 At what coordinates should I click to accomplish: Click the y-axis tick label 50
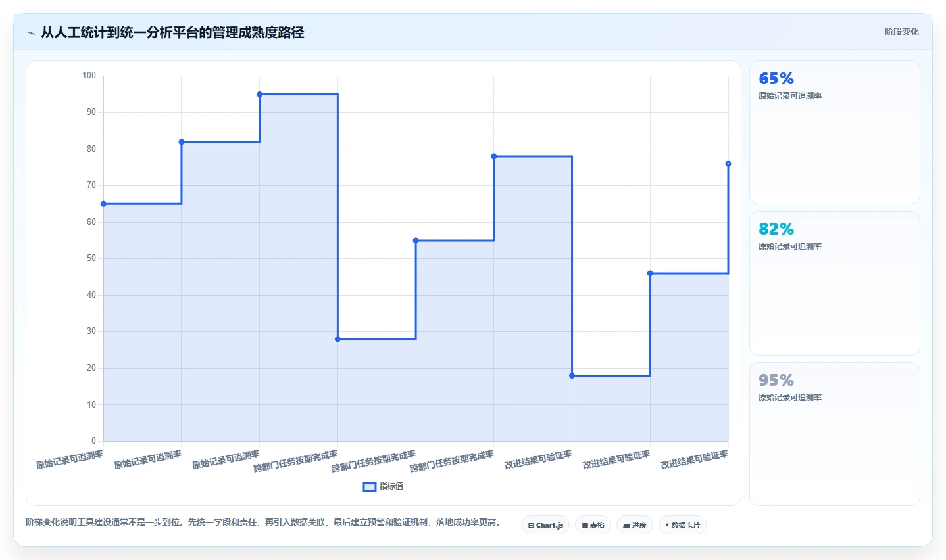coord(91,258)
